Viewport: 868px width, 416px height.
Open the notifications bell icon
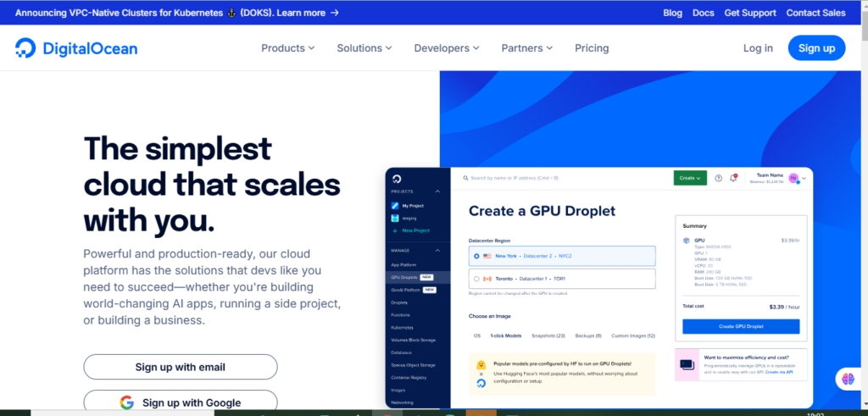pos(733,178)
